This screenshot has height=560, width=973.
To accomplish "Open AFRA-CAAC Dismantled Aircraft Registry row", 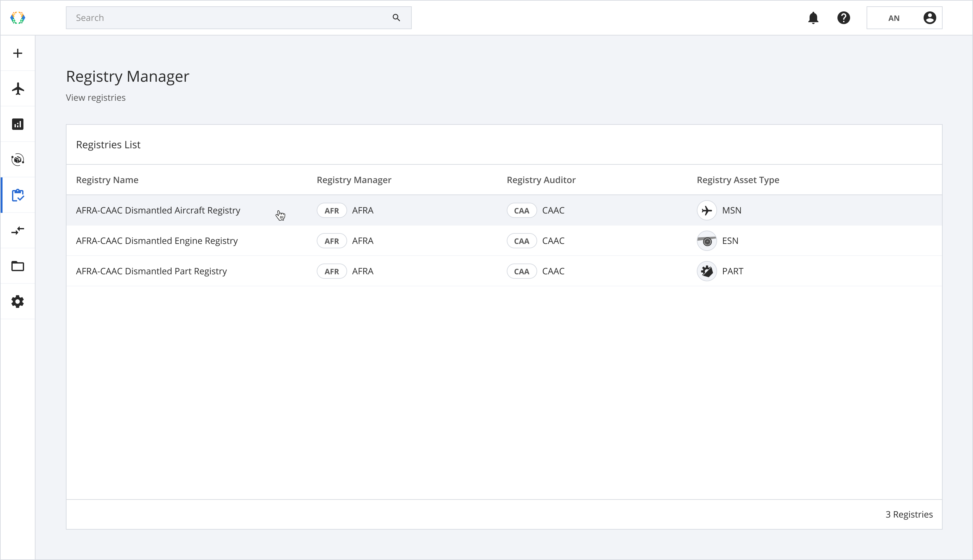I will [x=158, y=210].
